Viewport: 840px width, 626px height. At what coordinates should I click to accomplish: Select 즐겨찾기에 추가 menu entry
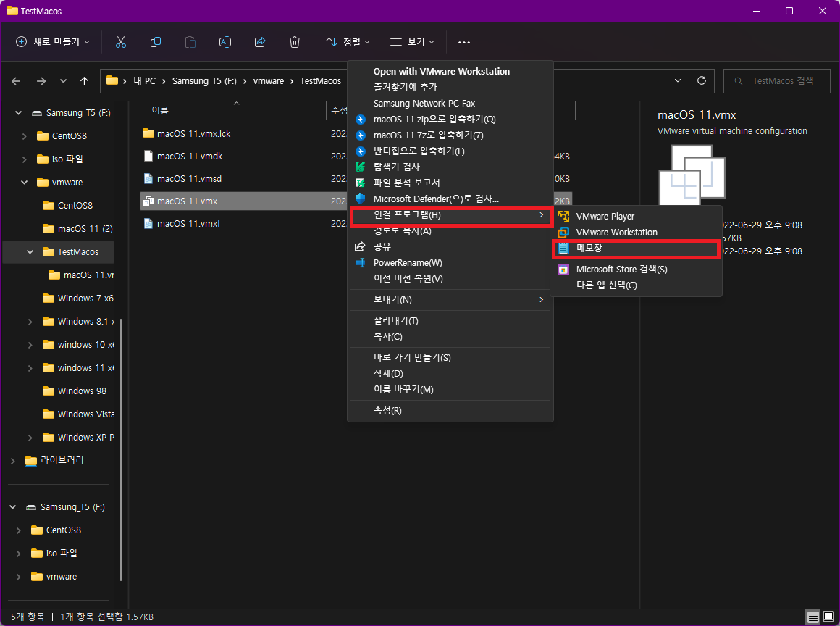pyautogui.click(x=450, y=87)
